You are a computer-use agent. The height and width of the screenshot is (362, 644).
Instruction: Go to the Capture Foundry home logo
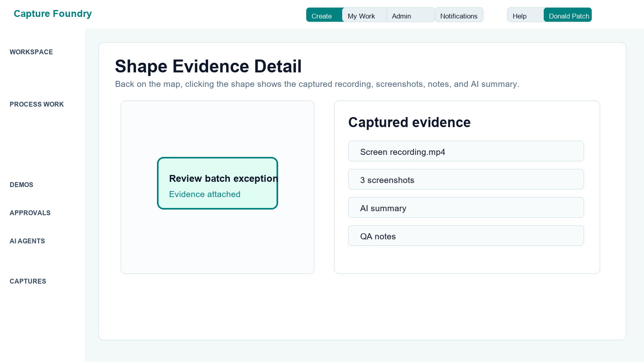(x=53, y=14)
